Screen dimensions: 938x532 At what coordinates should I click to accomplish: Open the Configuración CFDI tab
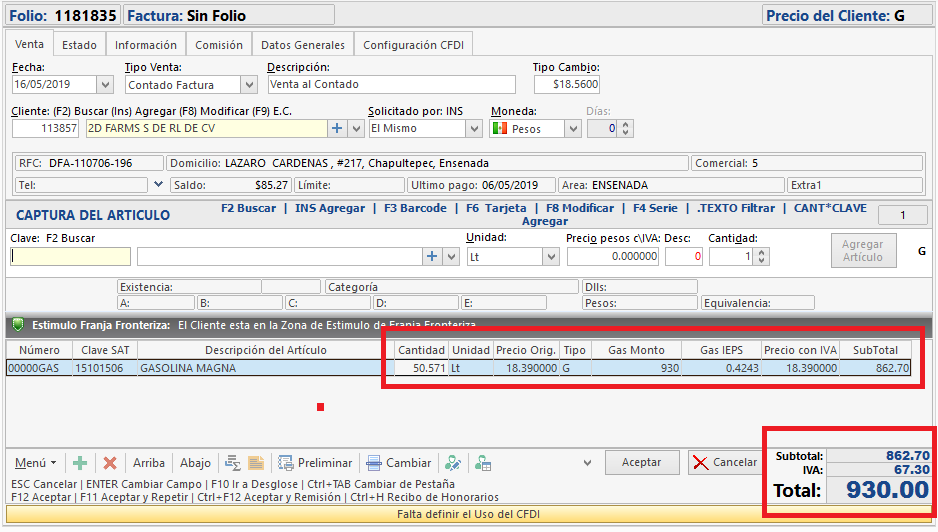pyautogui.click(x=413, y=45)
